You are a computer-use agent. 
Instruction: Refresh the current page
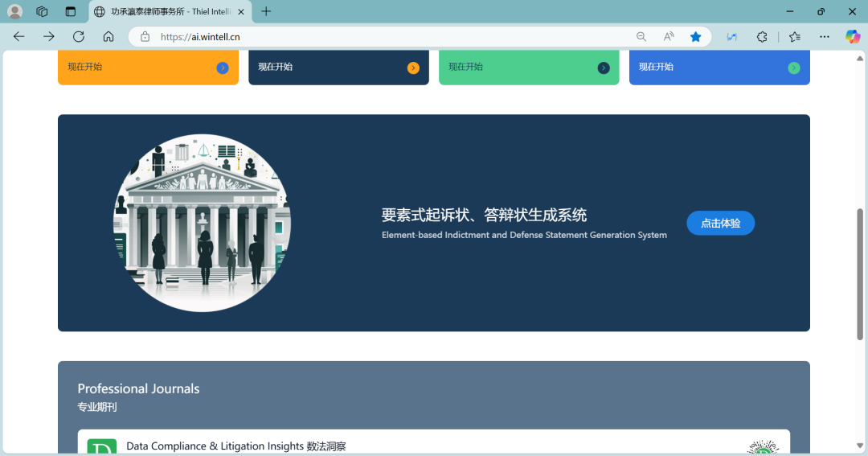pos(79,36)
